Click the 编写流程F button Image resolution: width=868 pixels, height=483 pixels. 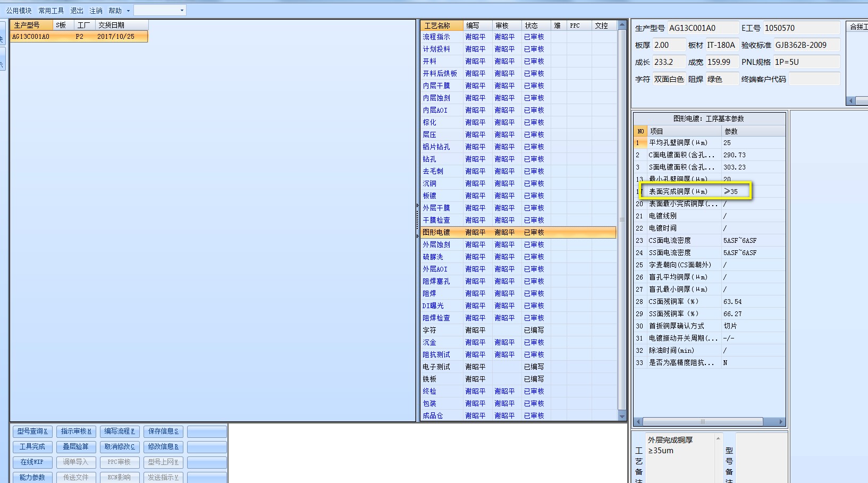click(120, 431)
